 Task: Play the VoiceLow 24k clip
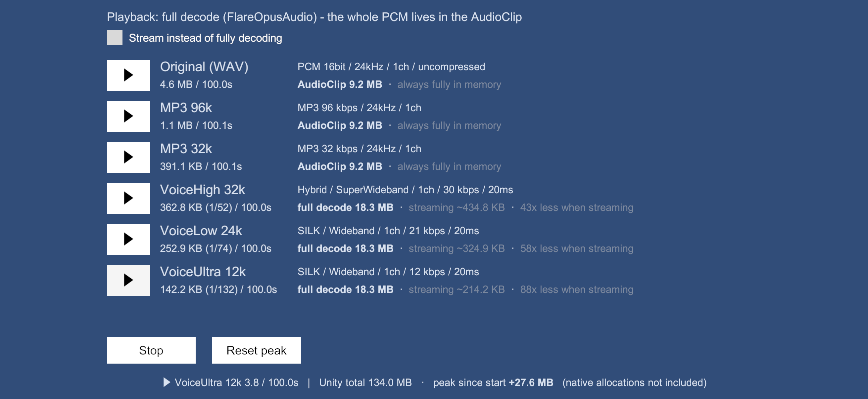point(128,240)
